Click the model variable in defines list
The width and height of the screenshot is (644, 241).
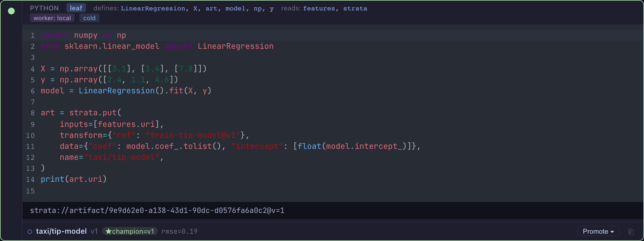(x=235, y=9)
